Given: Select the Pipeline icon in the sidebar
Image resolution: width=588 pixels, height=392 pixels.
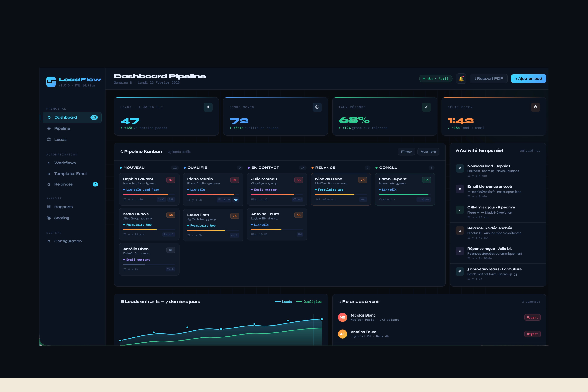Looking at the screenshot, I should point(49,128).
